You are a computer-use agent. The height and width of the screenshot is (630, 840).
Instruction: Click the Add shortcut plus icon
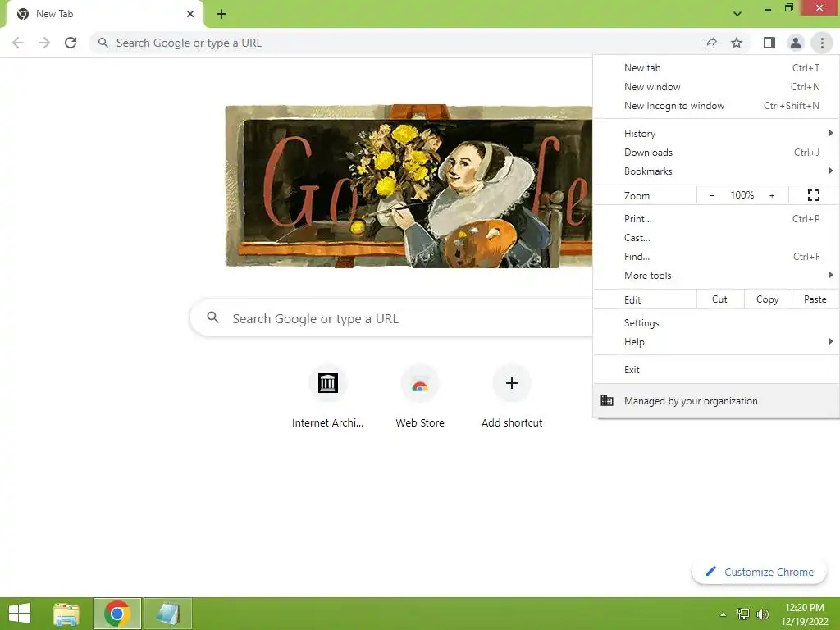pos(512,383)
